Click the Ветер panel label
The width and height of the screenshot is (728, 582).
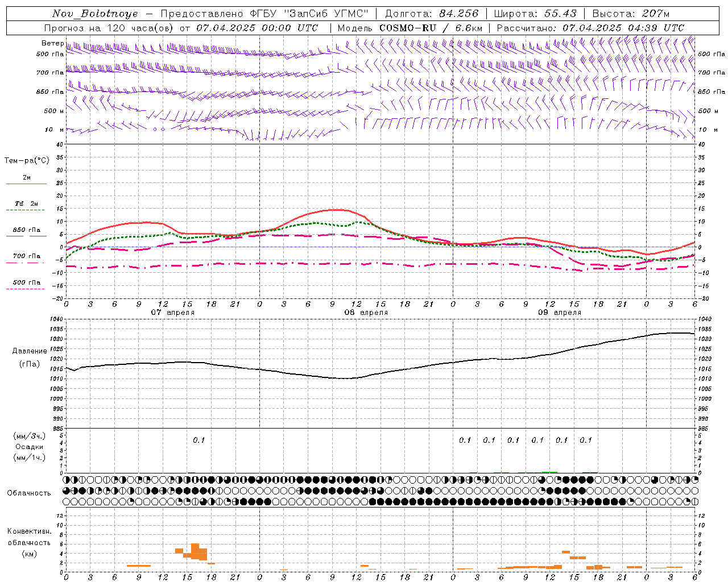(52, 43)
